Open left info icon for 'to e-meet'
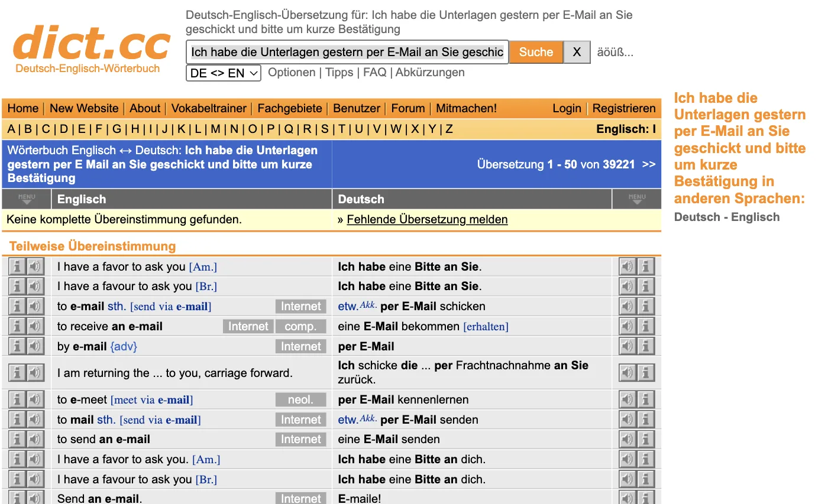This screenshot has width=828, height=504. click(17, 400)
